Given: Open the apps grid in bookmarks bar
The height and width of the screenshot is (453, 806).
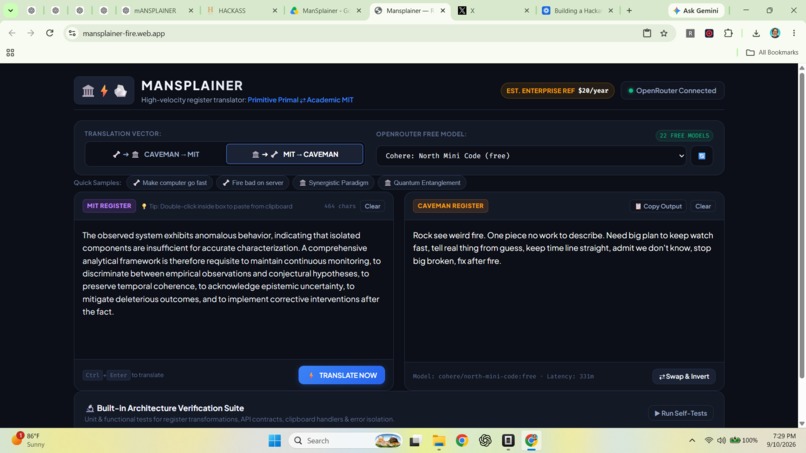Looking at the screenshot, I should [x=10, y=52].
